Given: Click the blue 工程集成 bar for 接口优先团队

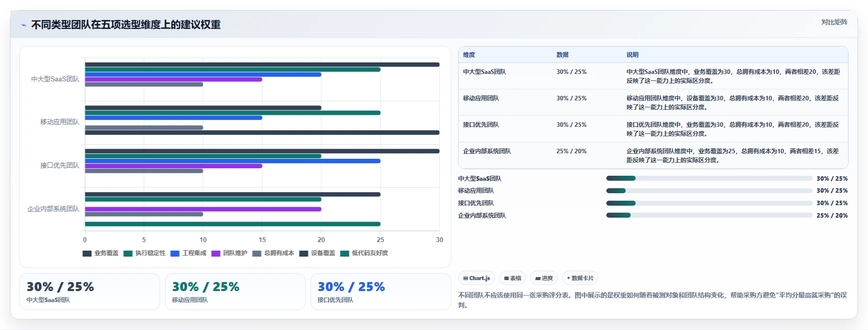Looking at the screenshot, I should tap(233, 161).
